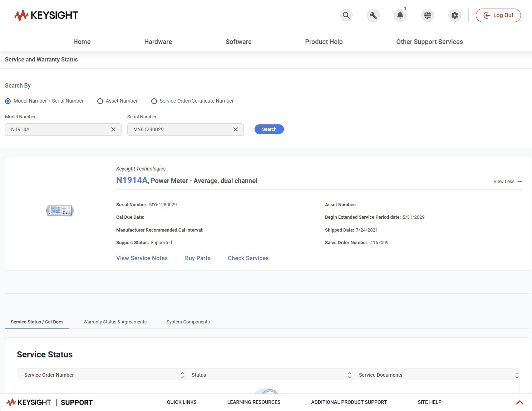This screenshot has height=411, width=532.
Task: Open the Software menu
Action: (x=238, y=42)
